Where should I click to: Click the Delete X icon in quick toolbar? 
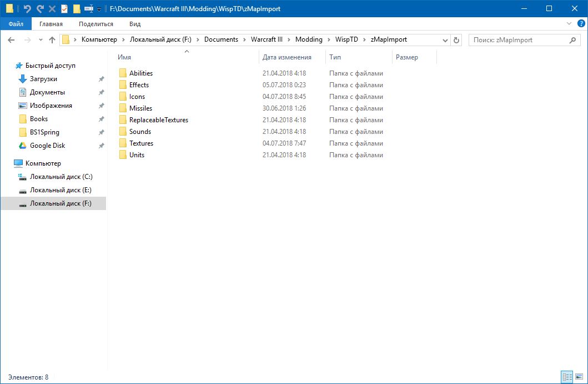point(52,9)
